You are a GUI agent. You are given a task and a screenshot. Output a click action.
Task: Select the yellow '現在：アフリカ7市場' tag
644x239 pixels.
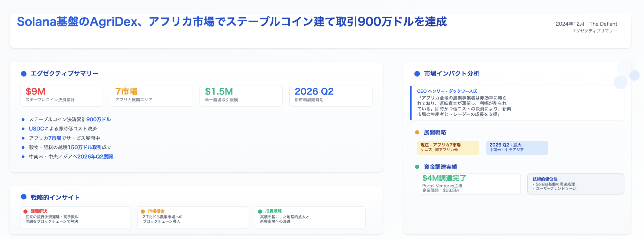448,148
